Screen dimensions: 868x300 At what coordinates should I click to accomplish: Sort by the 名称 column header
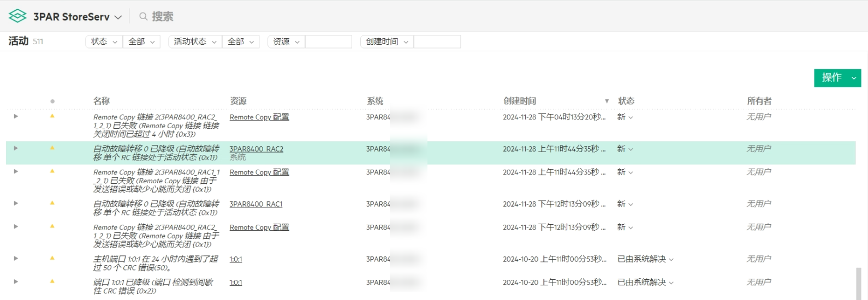pos(102,101)
